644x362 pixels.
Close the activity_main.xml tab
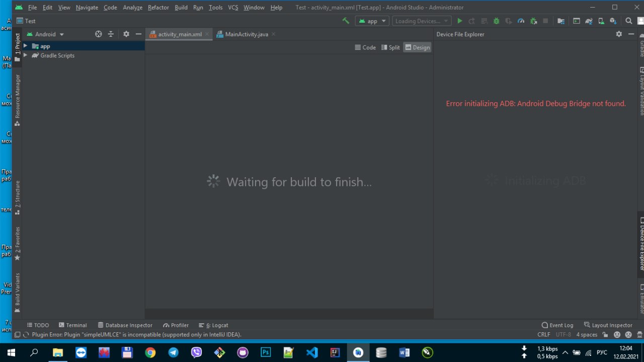tap(207, 34)
